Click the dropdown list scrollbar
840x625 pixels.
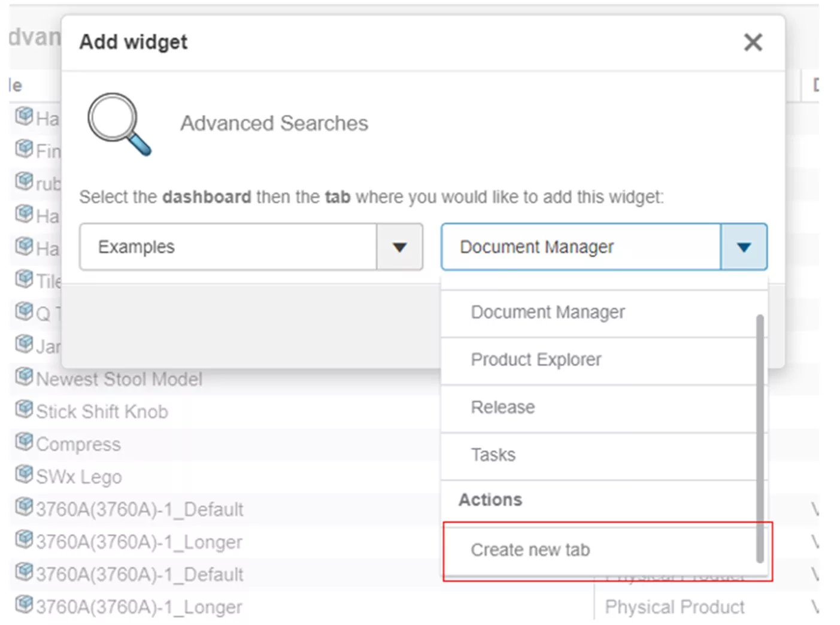pos(760,438)
